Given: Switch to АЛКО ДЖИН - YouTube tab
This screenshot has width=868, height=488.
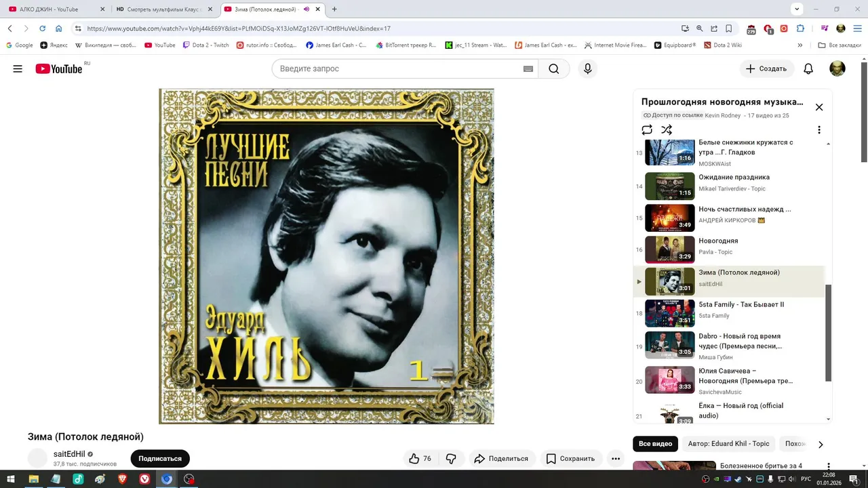Looking at the screenshot, I should tap(56, 9).
